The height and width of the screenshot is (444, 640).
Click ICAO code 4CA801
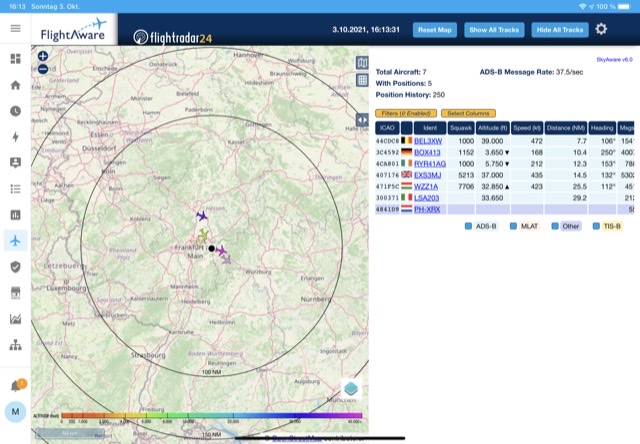[x=387, y=164]
